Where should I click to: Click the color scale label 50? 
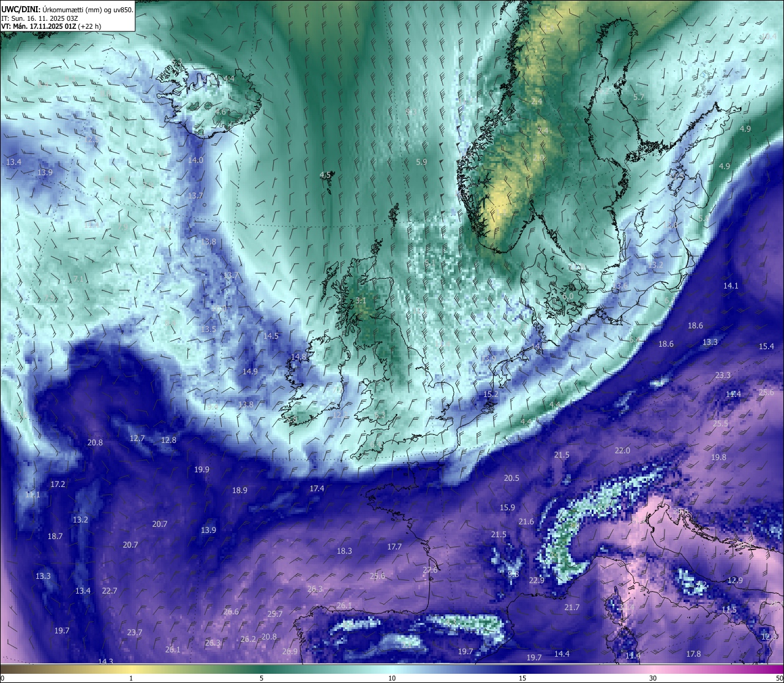tap(778, 678)
